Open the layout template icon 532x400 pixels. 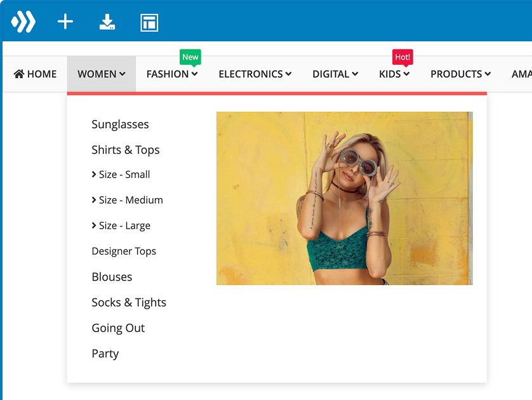tap(149, 23)
